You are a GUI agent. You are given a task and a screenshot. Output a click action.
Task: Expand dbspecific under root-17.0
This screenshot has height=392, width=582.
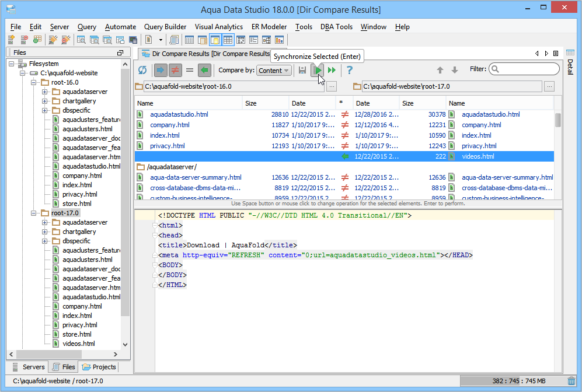coord(45,241)
